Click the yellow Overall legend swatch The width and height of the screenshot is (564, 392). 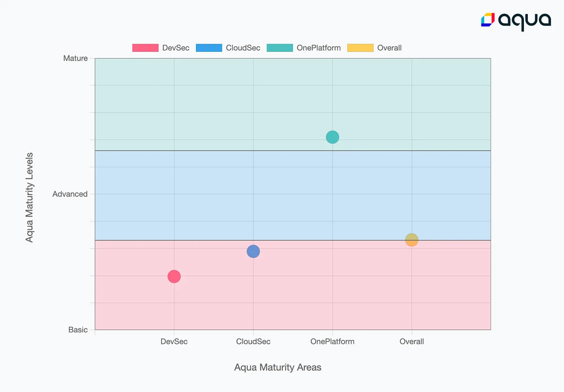pos(360,48)
